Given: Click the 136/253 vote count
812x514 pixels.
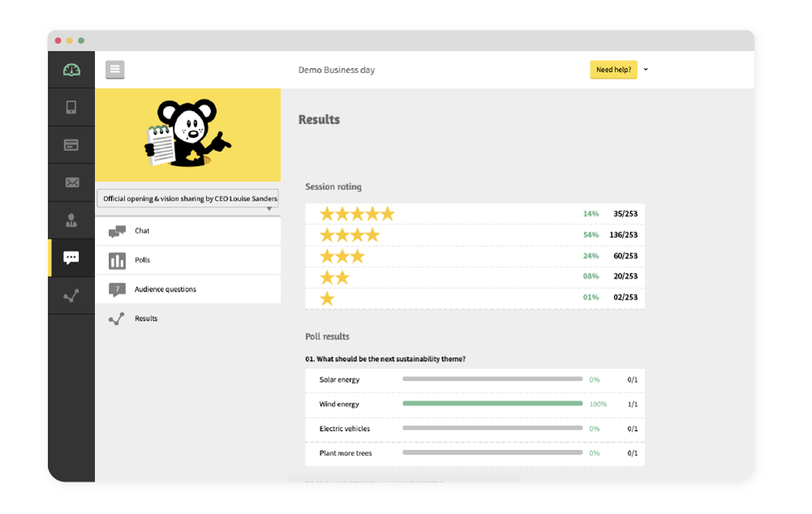Looking at the screenshot, I should pos(624,235).
